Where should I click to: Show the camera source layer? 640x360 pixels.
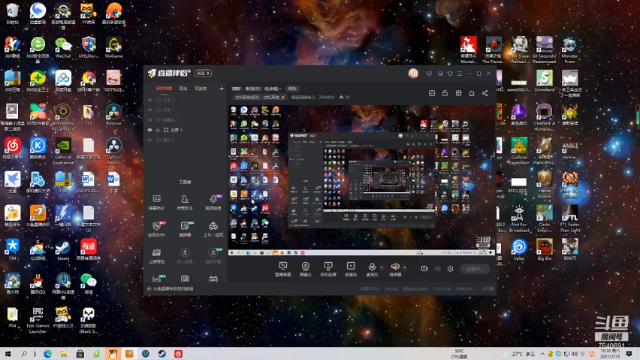pyautogui.click(x=150, y=120)
